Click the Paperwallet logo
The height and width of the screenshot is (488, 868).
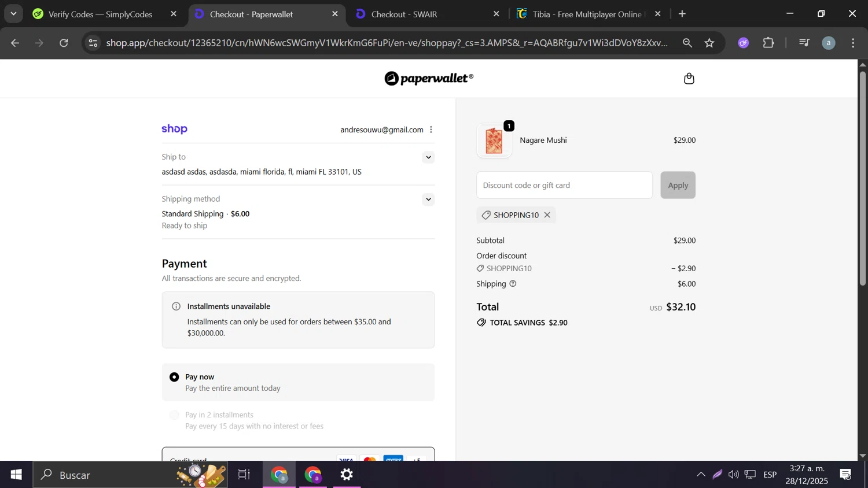[429, 79]
